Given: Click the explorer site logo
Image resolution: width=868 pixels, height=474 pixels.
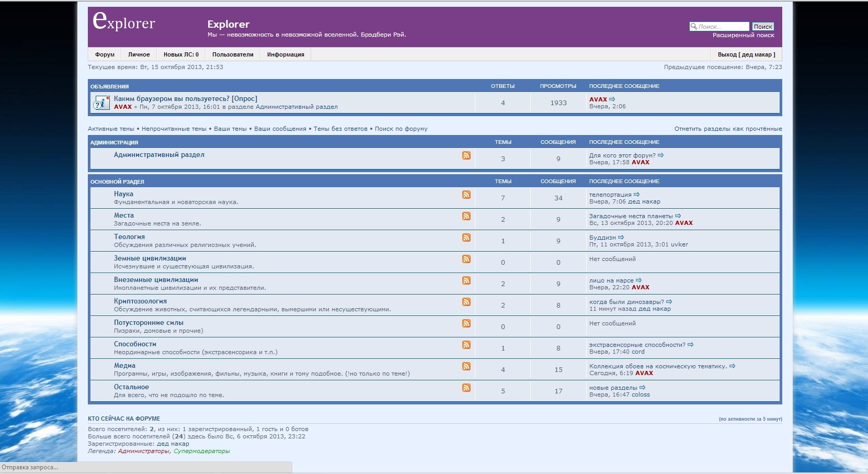Looking at the screenshot, I should (124, 22).
